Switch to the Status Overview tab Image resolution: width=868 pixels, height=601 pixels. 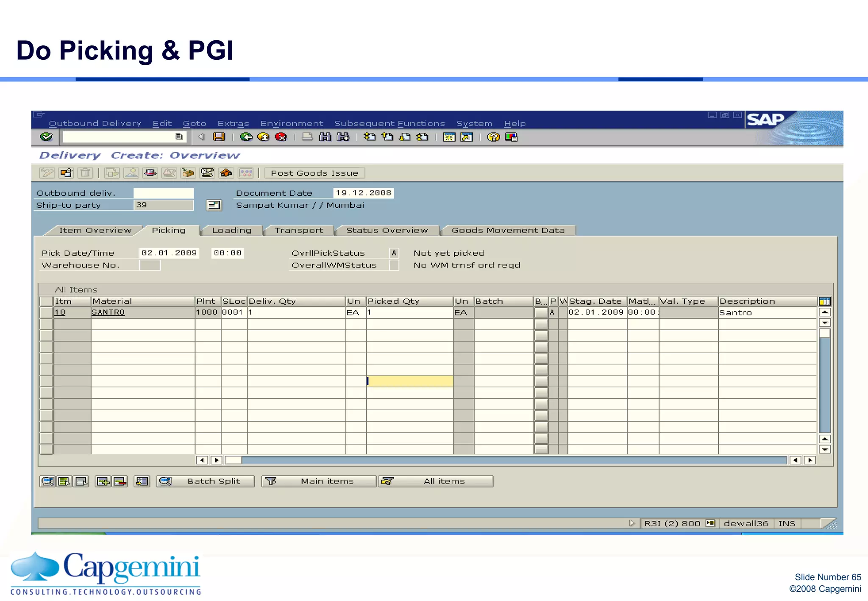(387, 230)
